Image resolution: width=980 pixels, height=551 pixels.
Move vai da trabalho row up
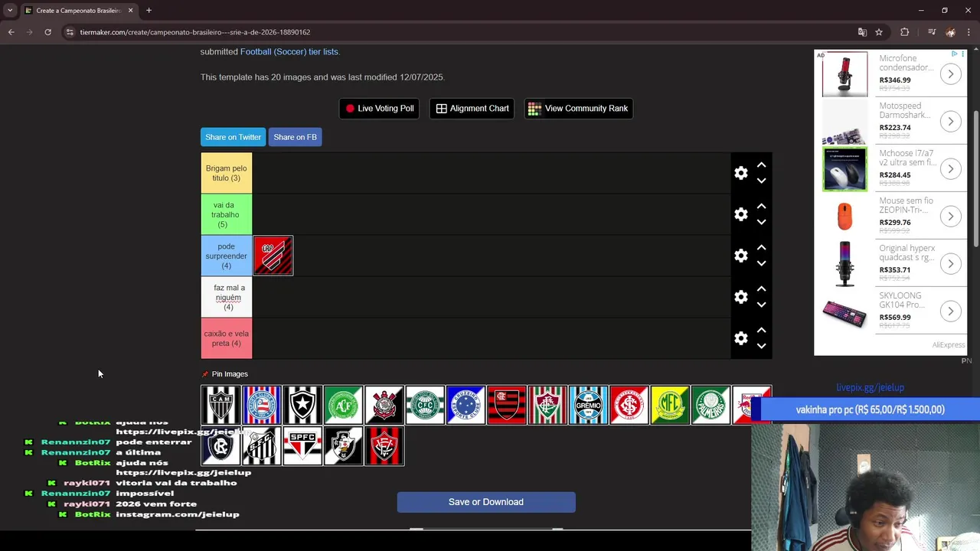(761, 207)
